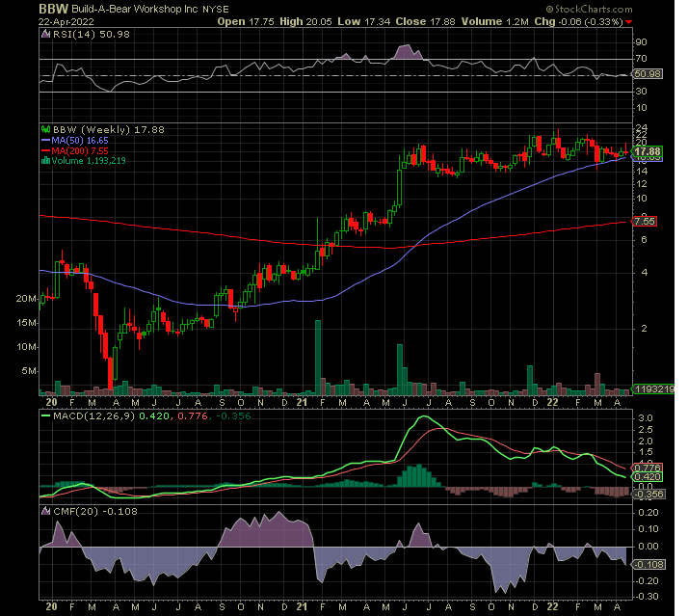Click the 30 oversold level on the RSI axis
This screenshot has height=616, width=688.
coord(641,92)
